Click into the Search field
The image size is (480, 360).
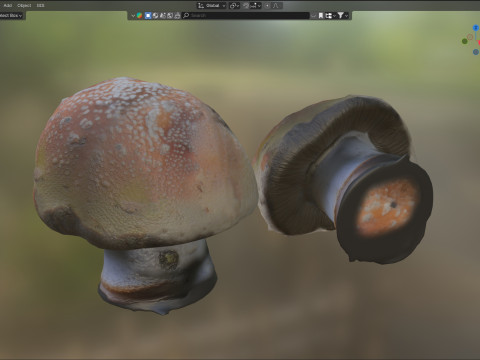pos(246,16)
